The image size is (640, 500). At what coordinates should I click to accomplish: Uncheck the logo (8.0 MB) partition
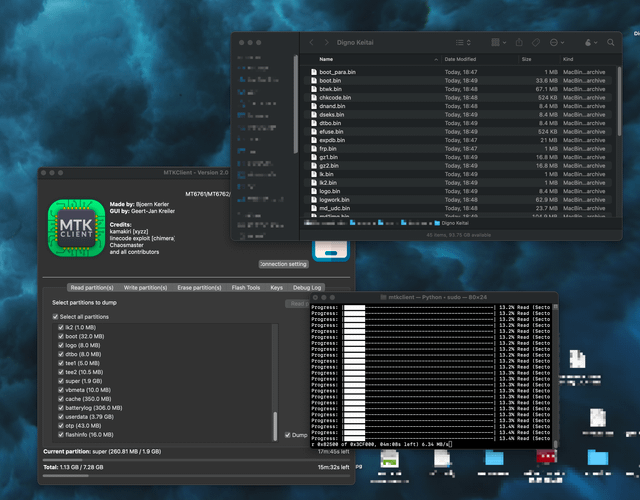pos(61,345)
